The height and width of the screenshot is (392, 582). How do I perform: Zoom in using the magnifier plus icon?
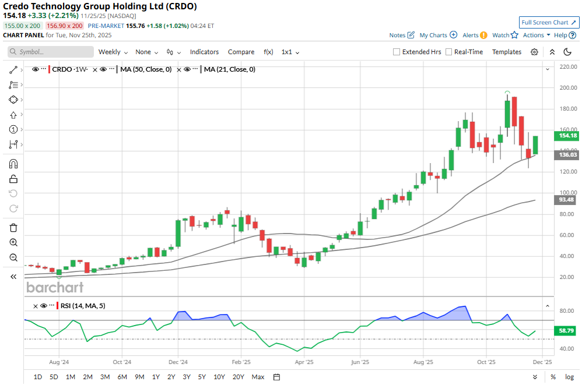13,242
